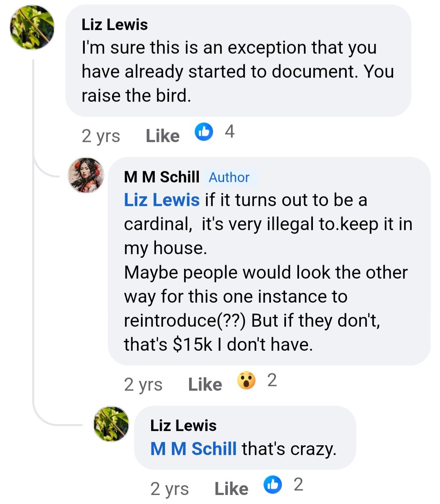The width and height of the screenshot is (440, 504).
Task: Click wow emoji reaction on M M Schill's reply
Action: [x=246, y=381]
